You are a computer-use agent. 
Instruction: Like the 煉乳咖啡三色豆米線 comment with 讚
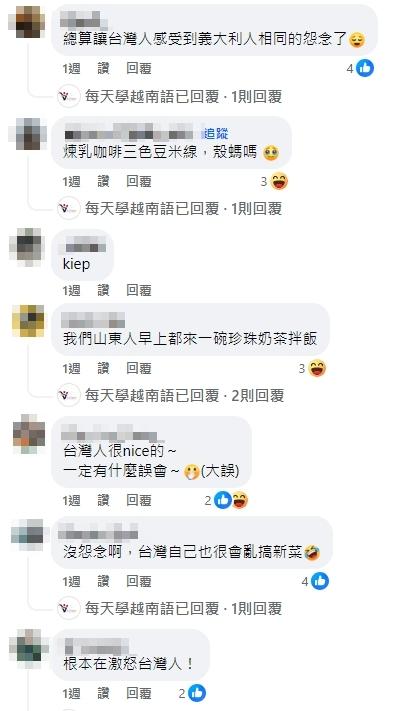(x=103, y=181)
